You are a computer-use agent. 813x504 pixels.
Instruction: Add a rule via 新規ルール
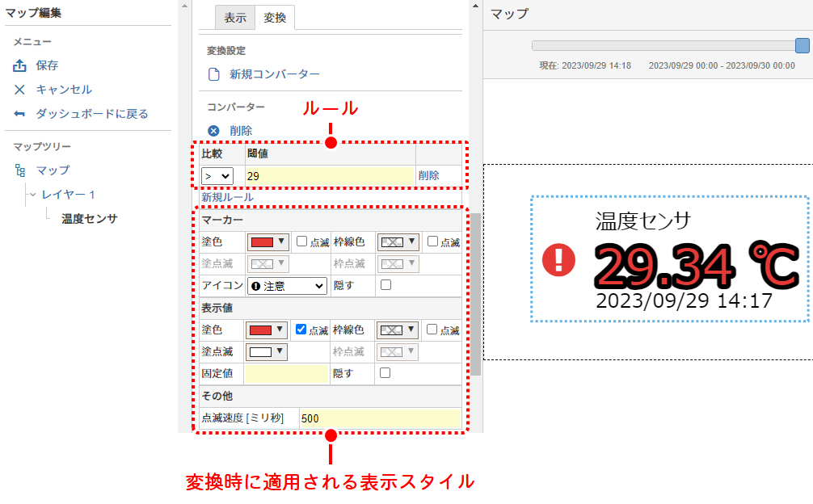pos(228,197)
